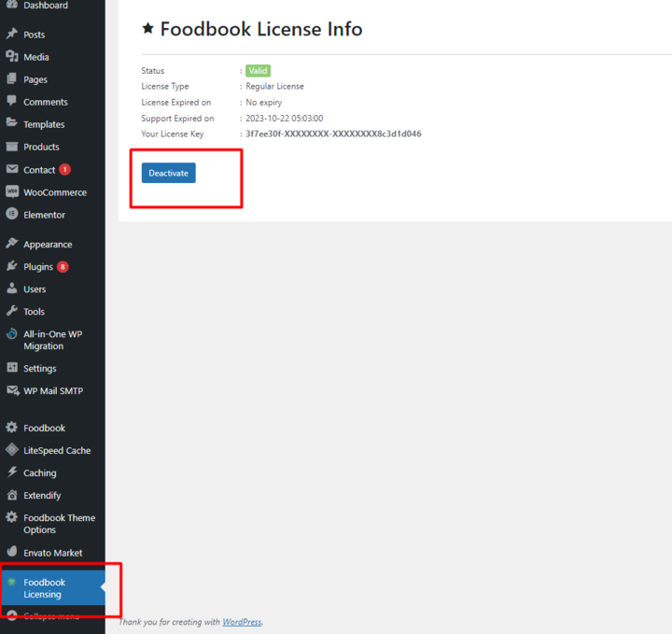Open All-in-One WP Migration menu
This screenshot has width=672, height=634.
[x=52, y=340]
